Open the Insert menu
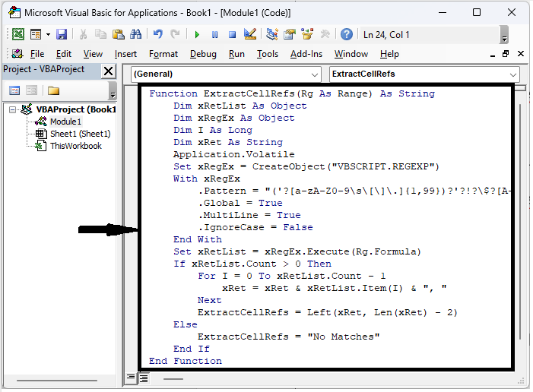The image size is (533, 392). [125, 54]
